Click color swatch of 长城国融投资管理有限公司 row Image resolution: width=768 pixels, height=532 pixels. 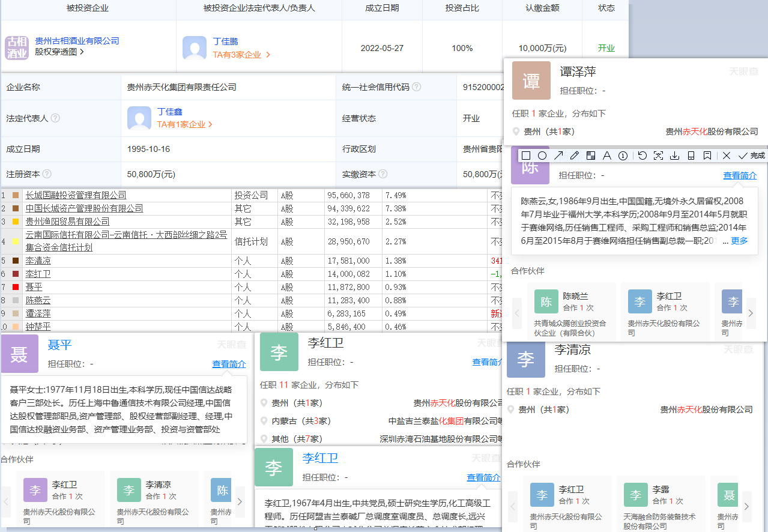(x=15, y=195)
